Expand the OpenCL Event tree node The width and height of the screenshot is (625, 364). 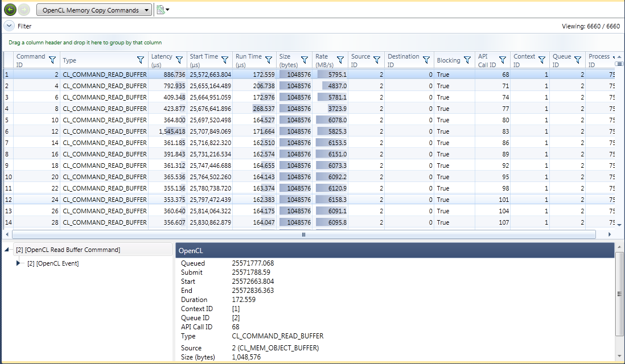pyautogui.click(x=19, y=263)
